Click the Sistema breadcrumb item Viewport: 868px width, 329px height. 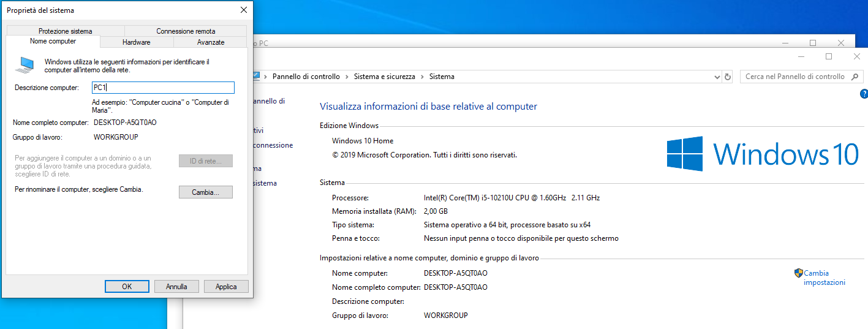coord(442,77)
